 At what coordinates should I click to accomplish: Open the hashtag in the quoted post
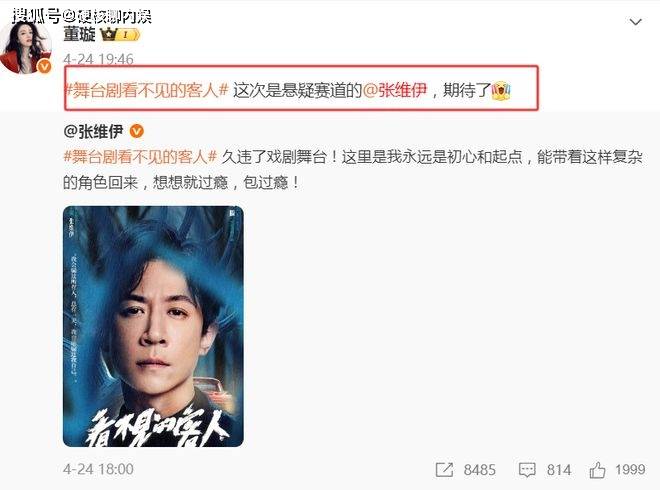pos(140,157)
